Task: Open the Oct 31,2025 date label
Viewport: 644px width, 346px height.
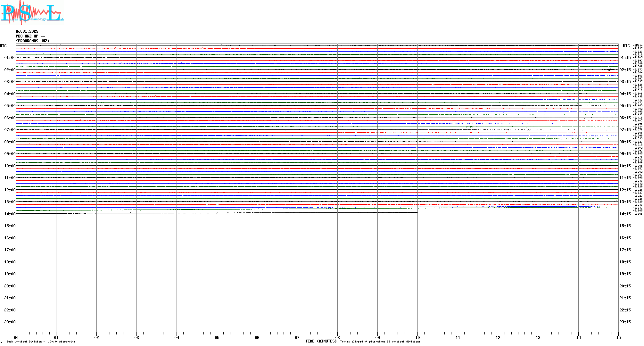Action: (26, 32)
